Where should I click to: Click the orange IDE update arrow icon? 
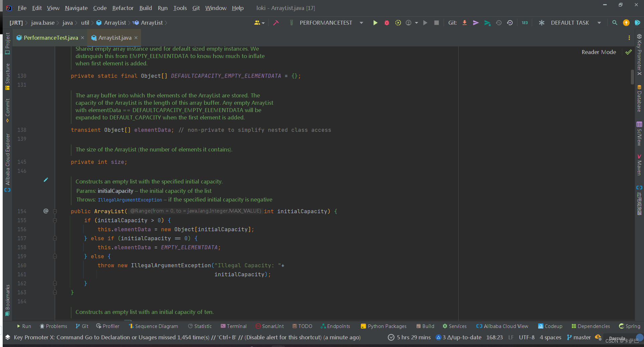[626, 23]
